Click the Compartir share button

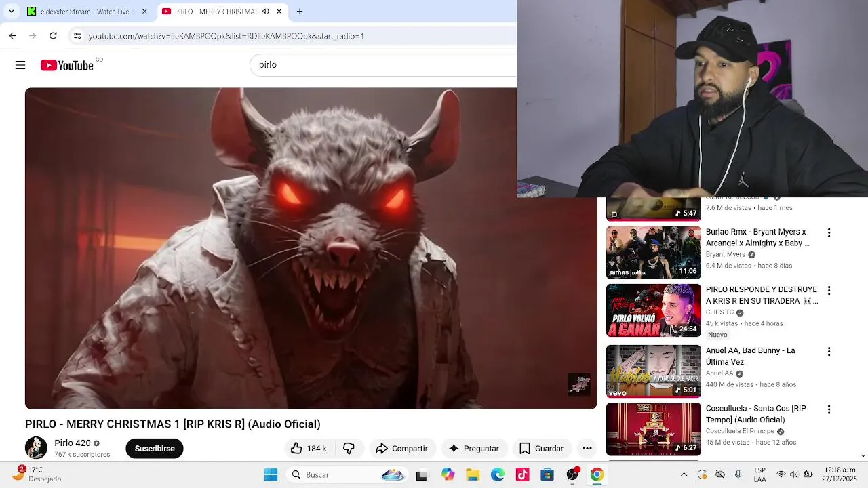click(x=401, y=449)
